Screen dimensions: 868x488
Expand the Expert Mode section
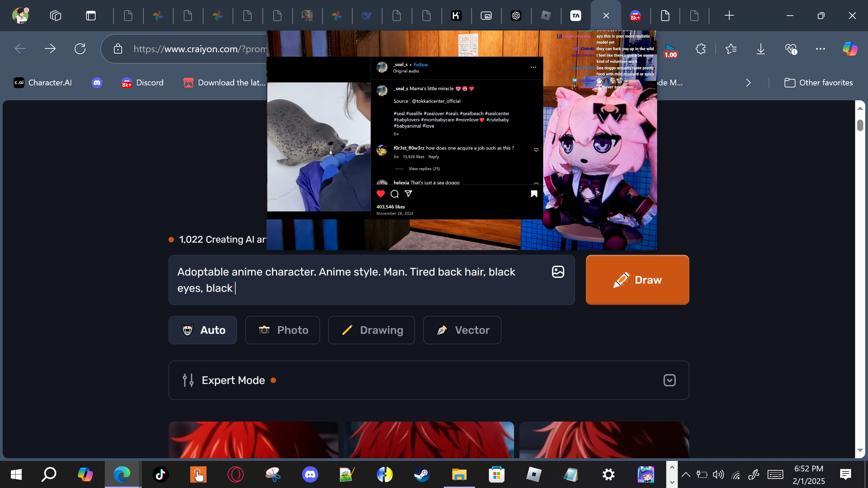[x=669, y=380]
